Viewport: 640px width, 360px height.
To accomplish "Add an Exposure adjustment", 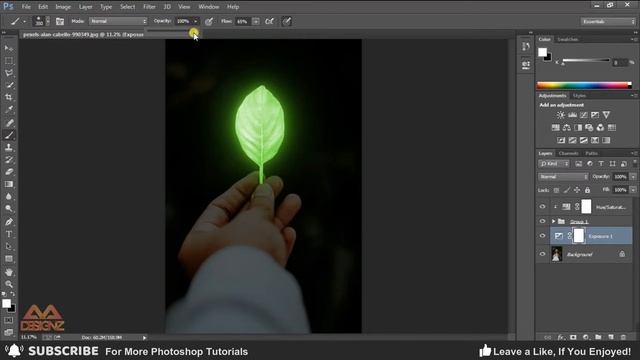I will (x=595, y=115).
